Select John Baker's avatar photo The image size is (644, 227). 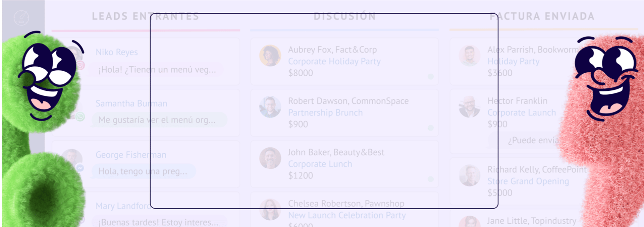click(x=270, y=158)
